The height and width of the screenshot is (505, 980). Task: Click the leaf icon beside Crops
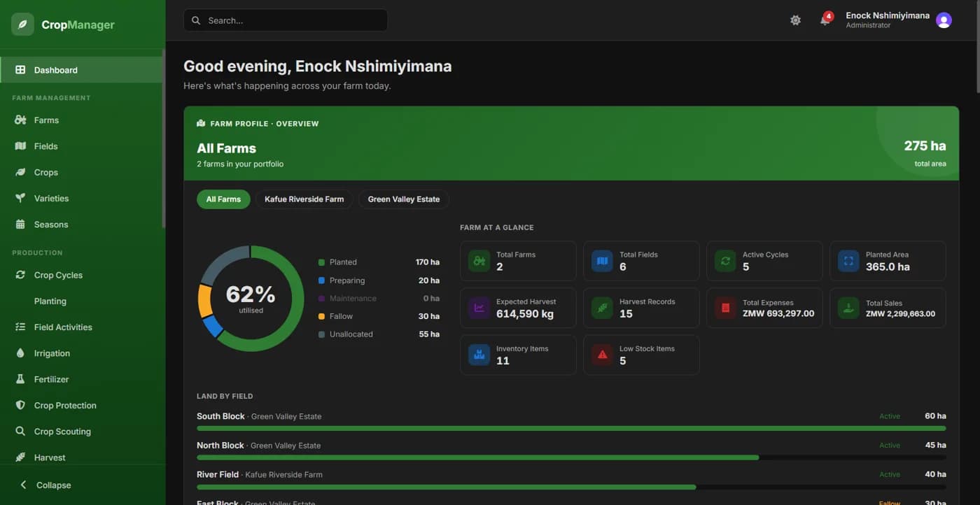click(20, 172)
